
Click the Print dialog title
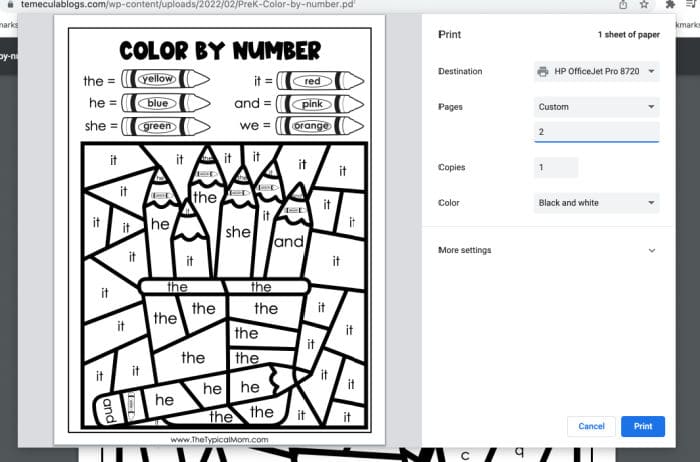tap(449, 34)
